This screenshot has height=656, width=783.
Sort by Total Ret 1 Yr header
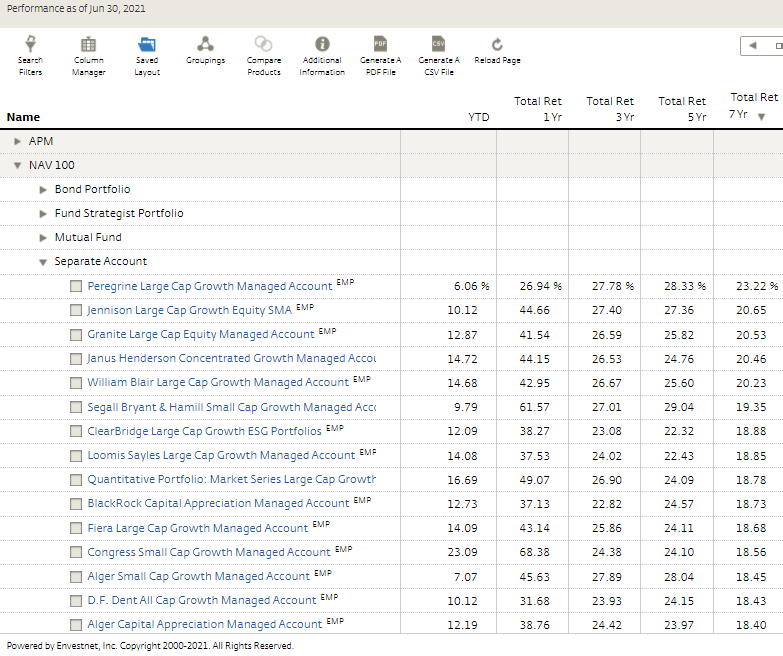point(538,109)
